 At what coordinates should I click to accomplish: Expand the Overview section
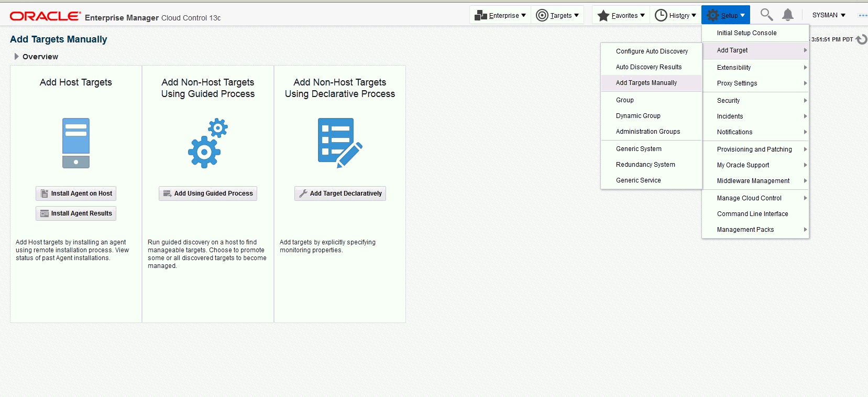tap(17, 57)
